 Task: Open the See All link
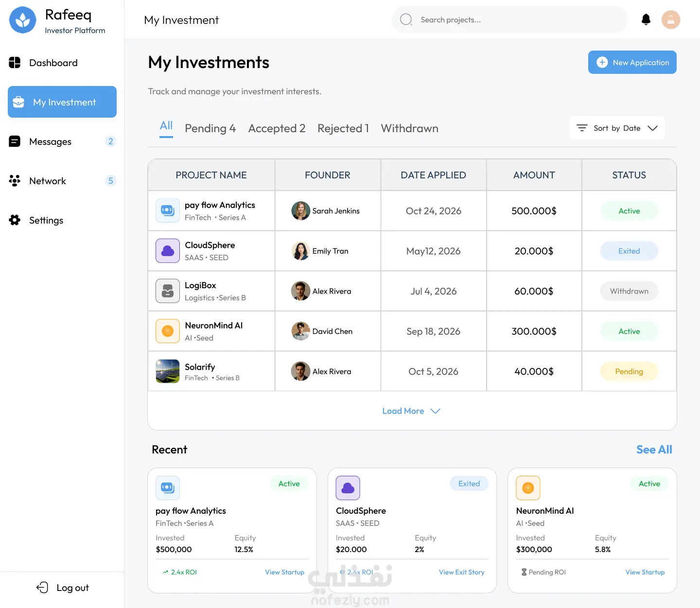click(654, 450)
